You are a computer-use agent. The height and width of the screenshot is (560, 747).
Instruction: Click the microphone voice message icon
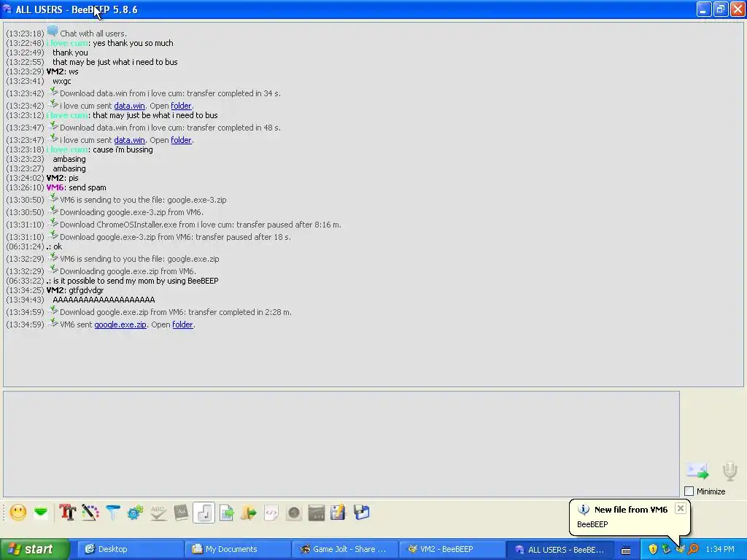pyautogui.click(x=729, y=470)
